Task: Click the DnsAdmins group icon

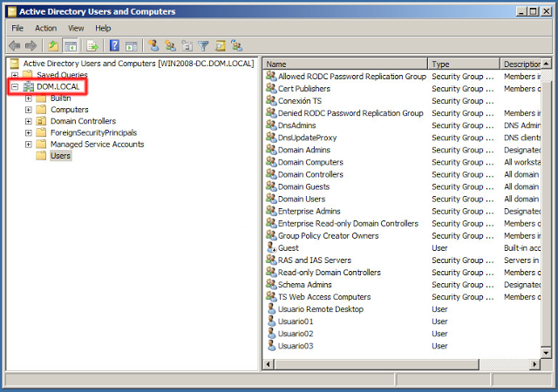Action: point(271,125)
